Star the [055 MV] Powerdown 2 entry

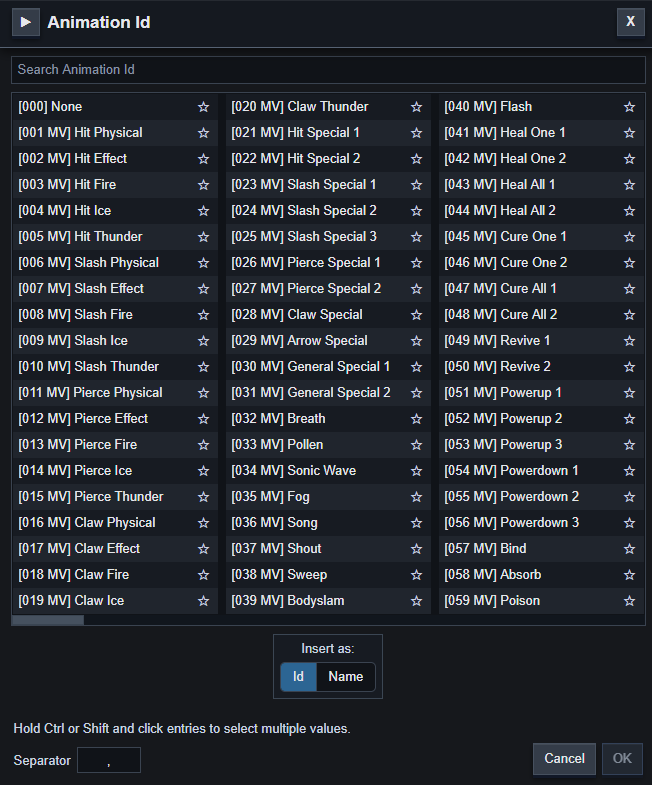coord(629,497)
